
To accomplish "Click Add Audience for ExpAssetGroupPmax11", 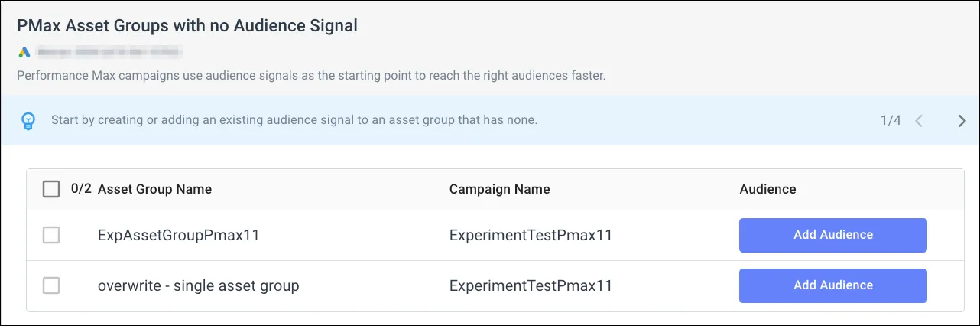I will (x=832, y=235).
